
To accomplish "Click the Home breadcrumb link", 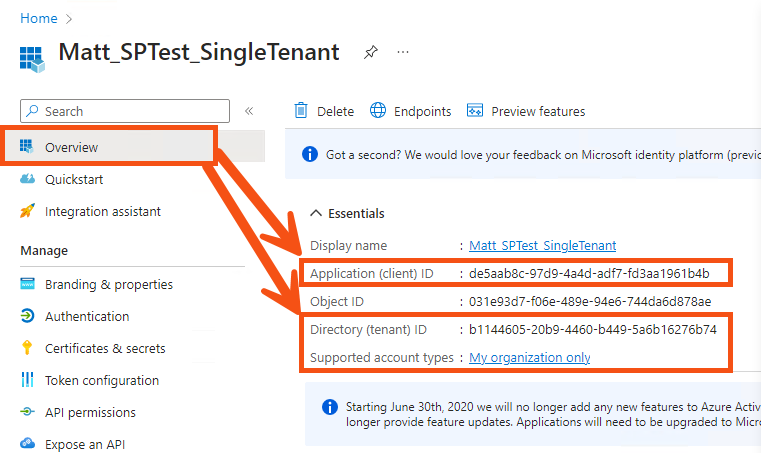I will pos(38,18).
